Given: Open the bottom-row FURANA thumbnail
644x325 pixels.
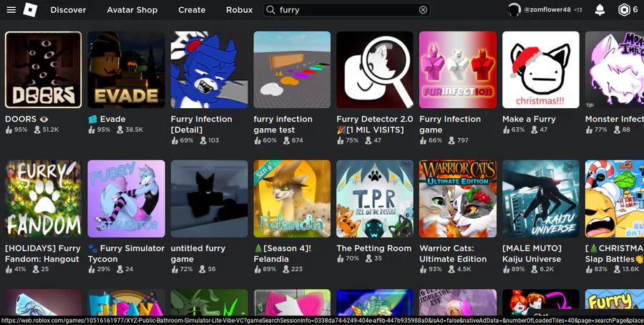Looking at the screenshot, I should tap(127, 302).
